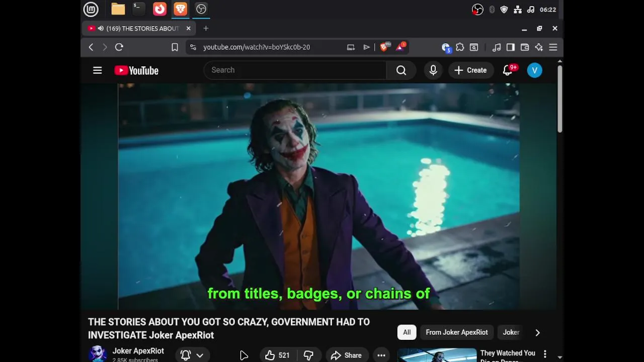Open the music note tray icon
Viewport: 644px width, 362px height.
(x=530, y=10)
